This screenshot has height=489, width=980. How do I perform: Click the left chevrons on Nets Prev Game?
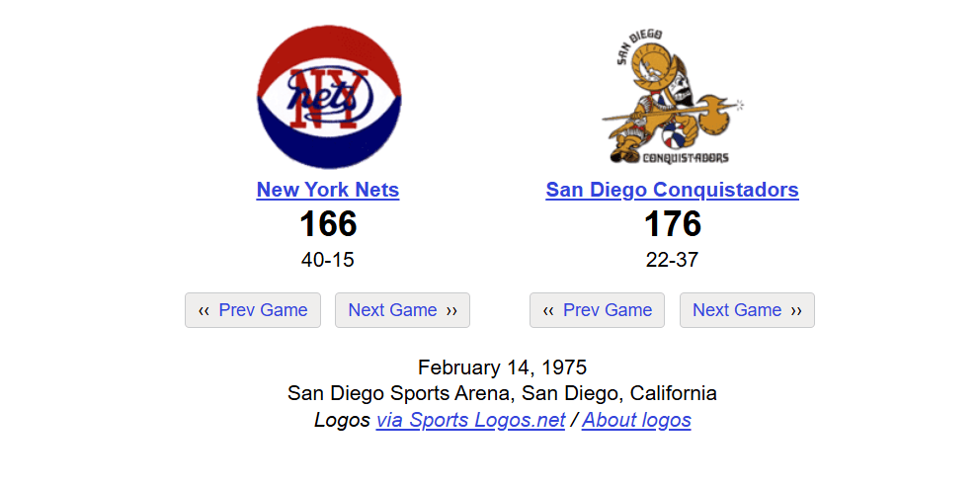pyautogui.click(x=204, y=311)
